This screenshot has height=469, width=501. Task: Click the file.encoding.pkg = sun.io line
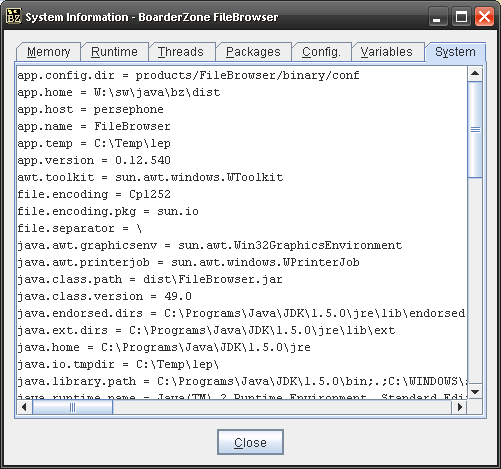click(108, 211)
